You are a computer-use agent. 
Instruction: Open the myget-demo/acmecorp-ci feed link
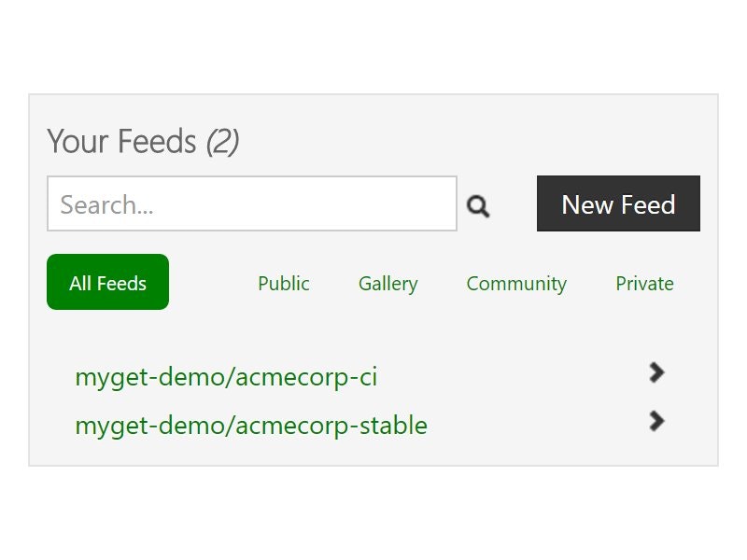(226, 375)
